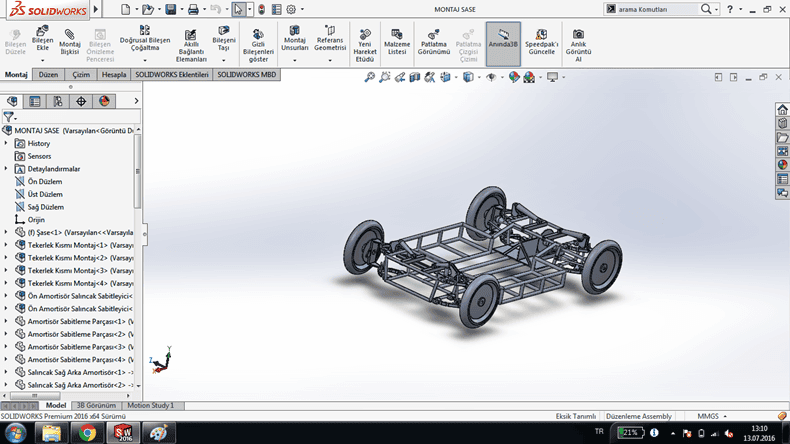Screen dimensions: 790x444
Task: Switch to the Hesapla tab
Action: click(x=114, y=75)
